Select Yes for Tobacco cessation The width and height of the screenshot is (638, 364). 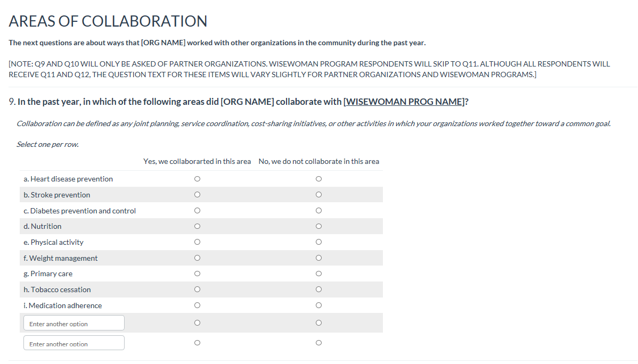(x=197, y=289)
